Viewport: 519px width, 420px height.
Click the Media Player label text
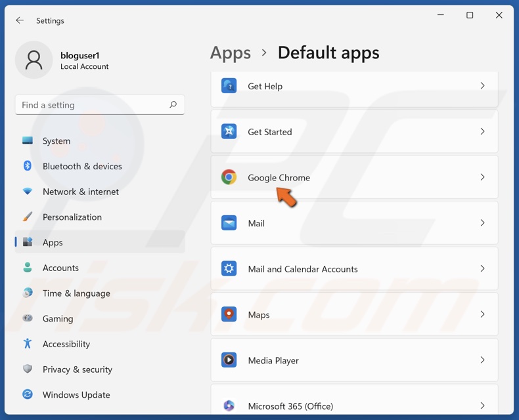tap(273, 360)
